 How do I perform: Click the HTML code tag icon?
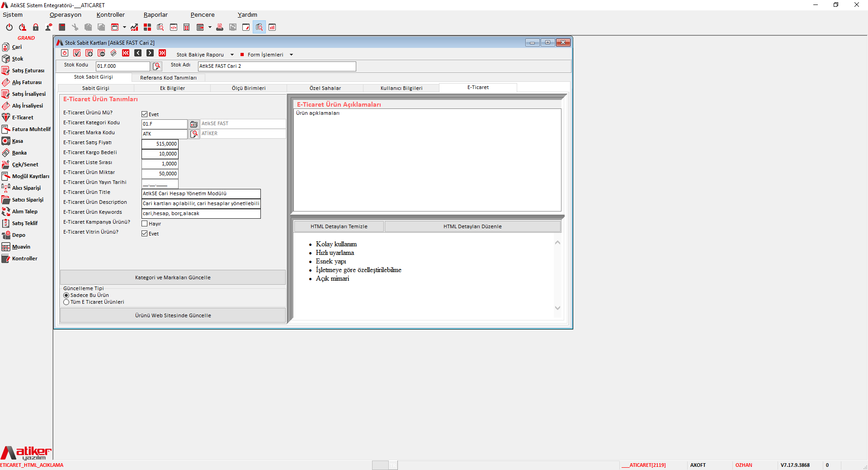click(x=174, y=27)
